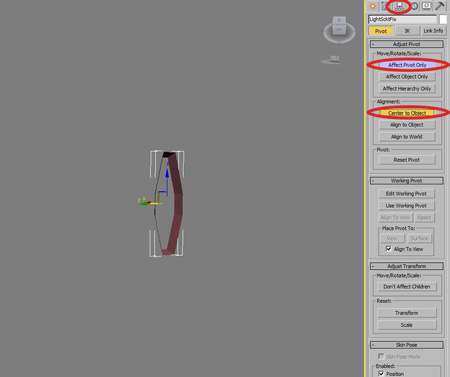Screen dimensions: 450x377
Task: Switch to the IK tab
Action: click(x=407, y=31)
